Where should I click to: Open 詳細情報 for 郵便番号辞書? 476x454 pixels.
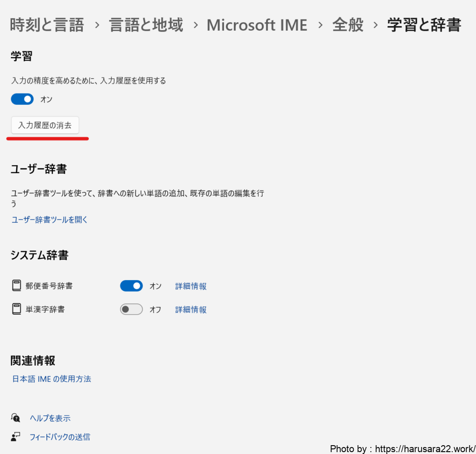click(191, 286)
